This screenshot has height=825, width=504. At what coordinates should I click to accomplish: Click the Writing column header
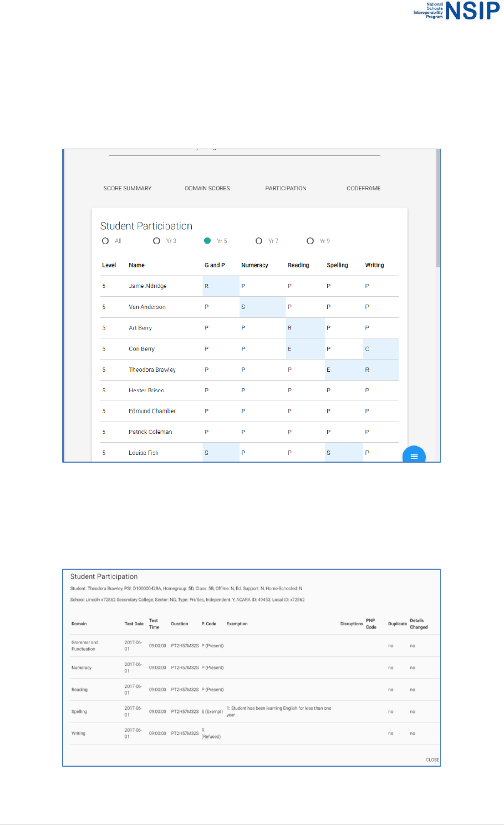pos(374,265)
